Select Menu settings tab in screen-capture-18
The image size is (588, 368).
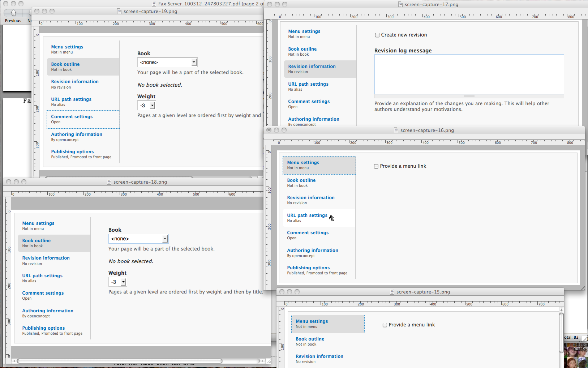[54, 226]
